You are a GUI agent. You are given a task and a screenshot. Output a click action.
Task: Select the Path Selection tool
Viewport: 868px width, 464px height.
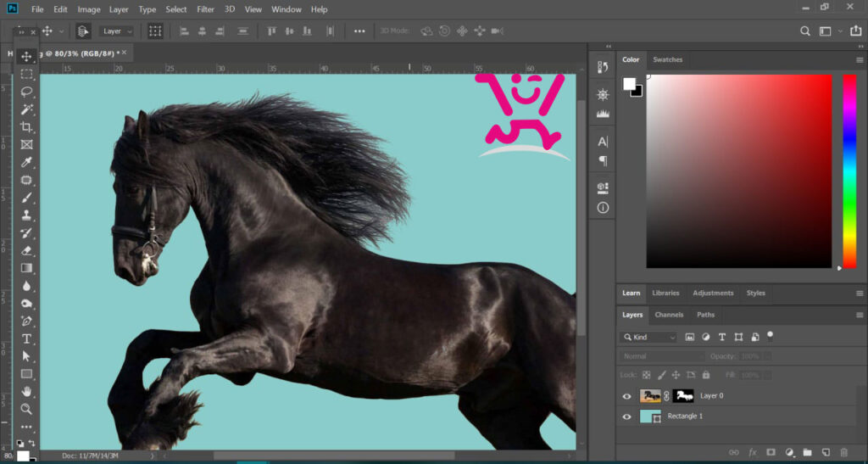pos(26,356)
